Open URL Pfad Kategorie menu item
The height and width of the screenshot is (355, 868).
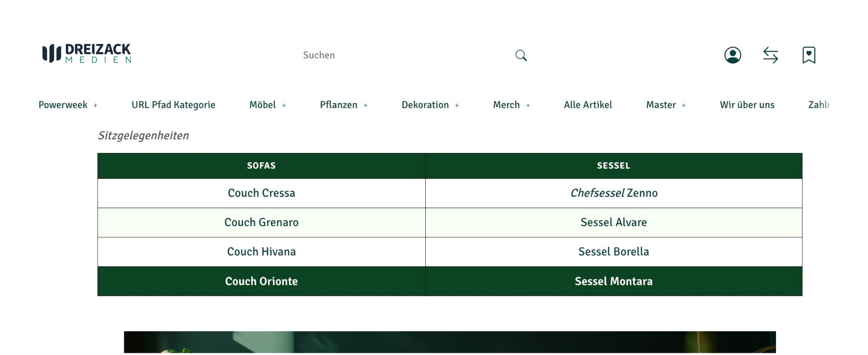174,105
